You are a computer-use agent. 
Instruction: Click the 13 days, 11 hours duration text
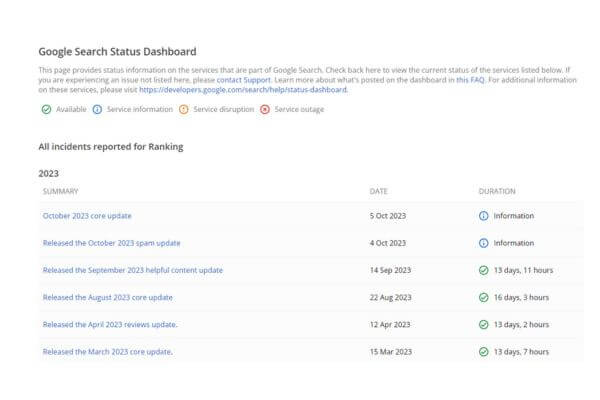(523, 270)
